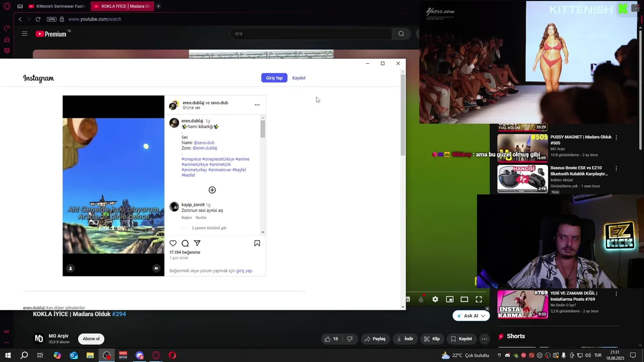Go to YouTube Premium home logo
644x362 pixels.
51,34
